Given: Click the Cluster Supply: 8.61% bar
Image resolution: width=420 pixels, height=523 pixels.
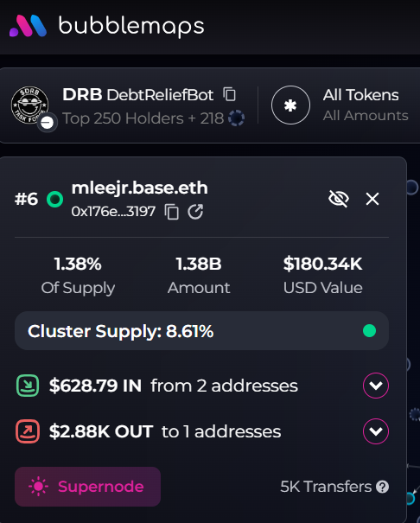Looking at the screenshot, I should (x=201, y=331).
